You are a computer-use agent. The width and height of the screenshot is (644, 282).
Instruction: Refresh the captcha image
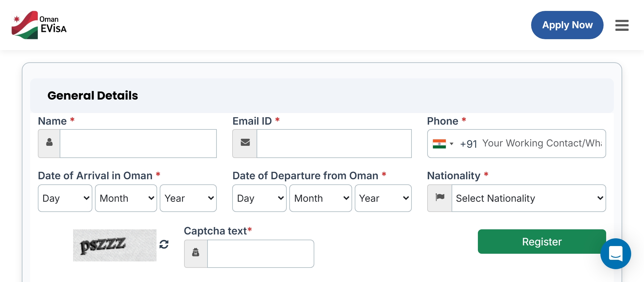(x=164, y=244)
